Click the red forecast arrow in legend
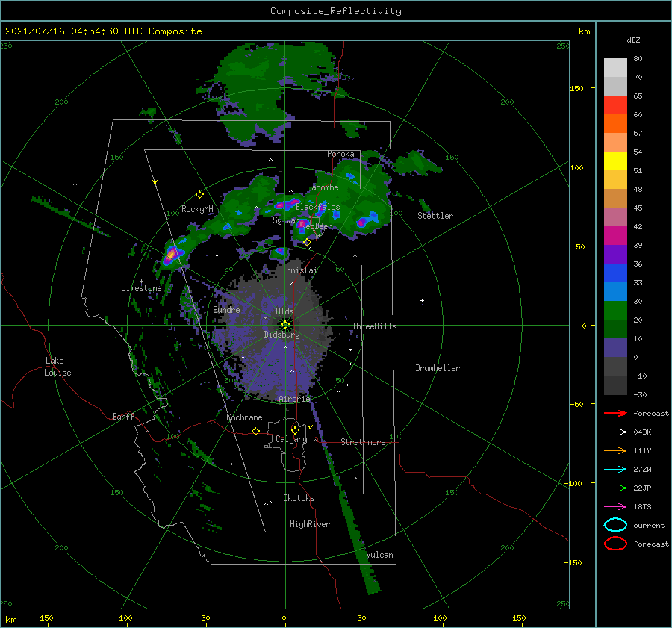This screenshot has width=672, height=628. [615, 413]
